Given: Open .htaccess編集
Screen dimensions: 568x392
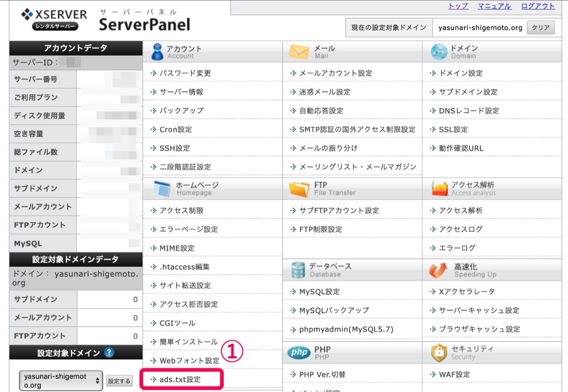Looking at the screenshot, I should coord(185,267).
